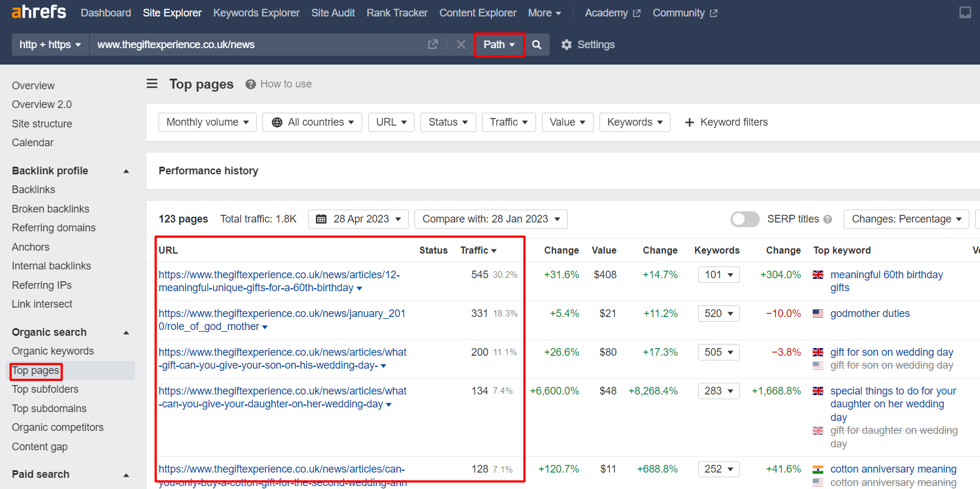Open Overview 2.0 in the sidebar

click(42, 104)
